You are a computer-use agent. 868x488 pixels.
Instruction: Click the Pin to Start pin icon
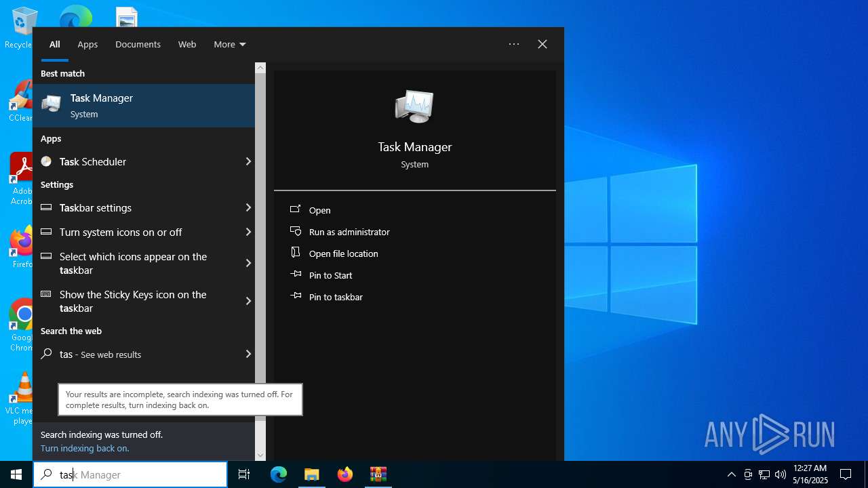tap(296, 274)
